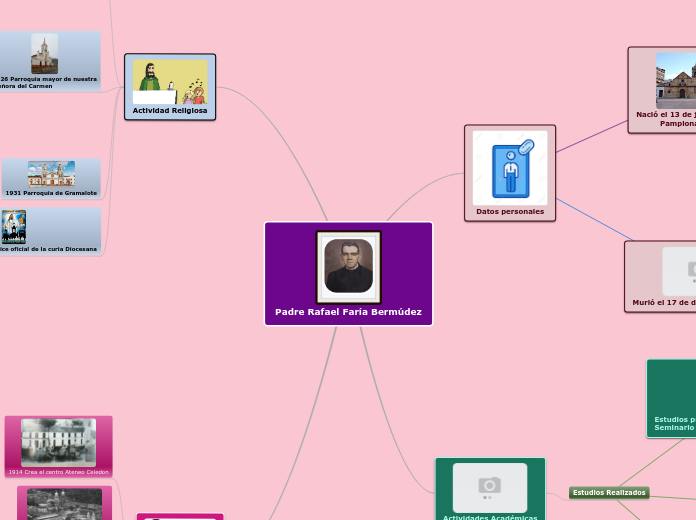Click the camera placeholder in the Murió node
Viewport: 696px width, 520px height.
[x=679, y=271]
